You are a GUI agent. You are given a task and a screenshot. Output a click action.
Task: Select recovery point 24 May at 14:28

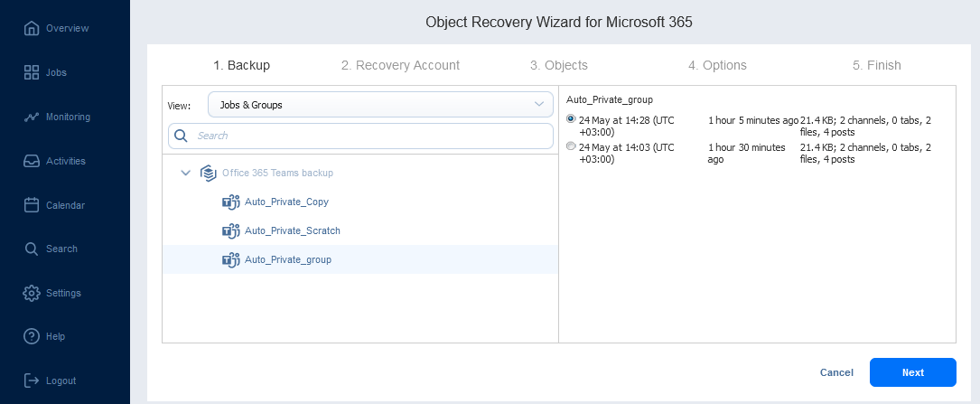click(x=571, y=119)
